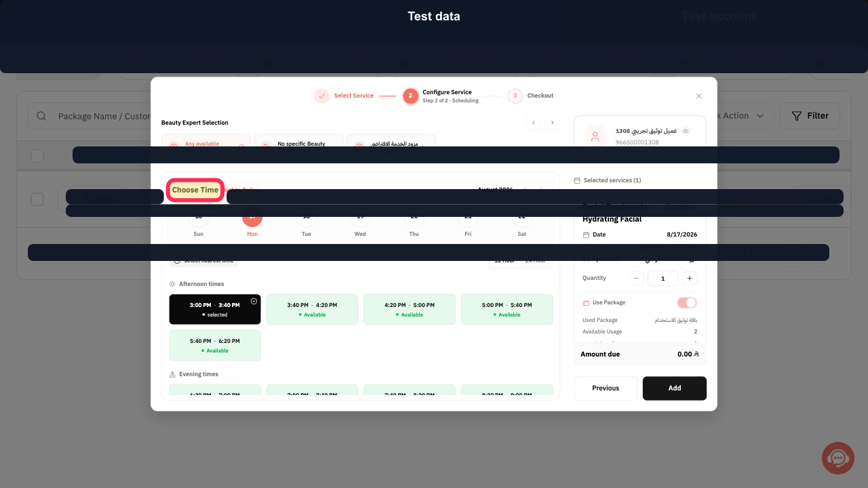The image size is (868, 488).
Task: Click the customer eye view icon
Action: pyautogui.click(x=686, y=131)
